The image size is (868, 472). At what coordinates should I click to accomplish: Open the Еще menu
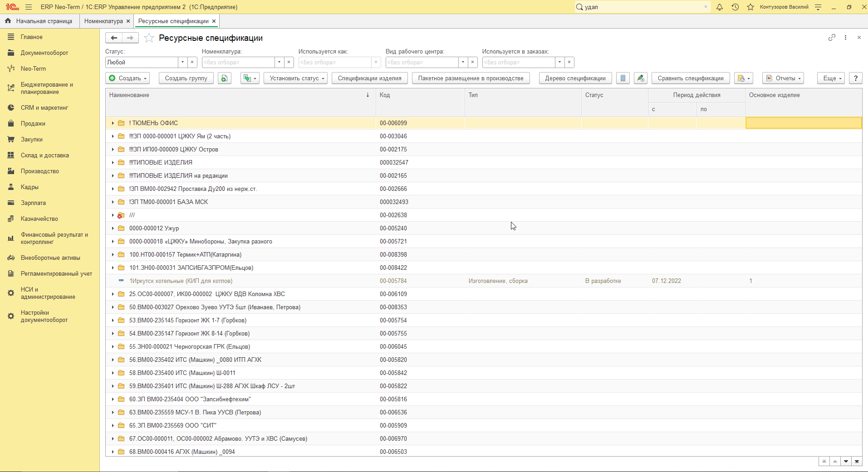coord(831,78)
